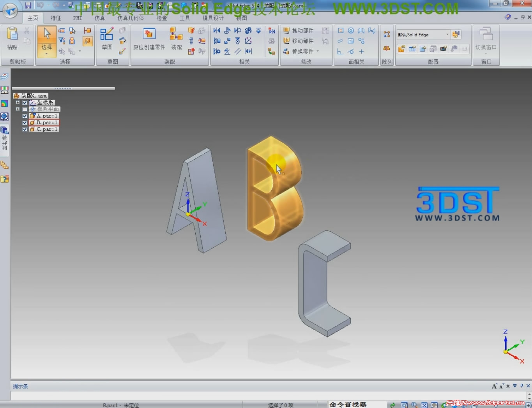Screen dimensions: 532x408
Task: Toggle the 坐标系 visibility checkbox
Action: click(x=24, y=102)
